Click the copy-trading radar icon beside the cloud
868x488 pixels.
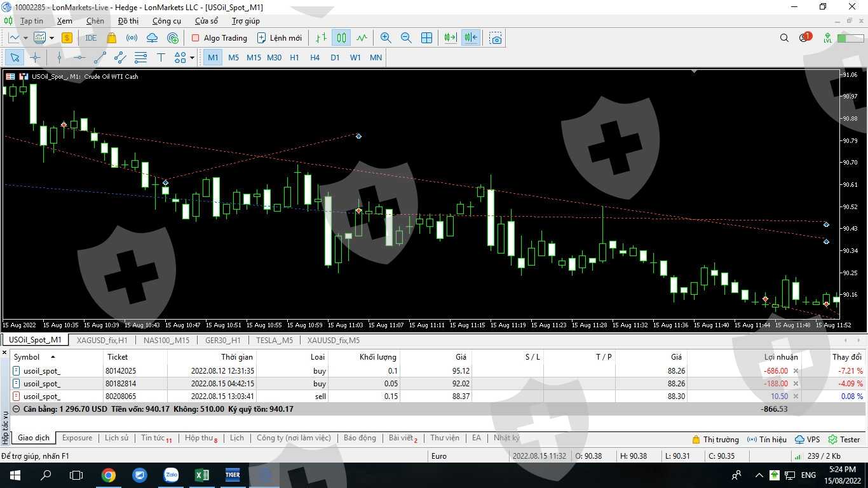tap(172, 38)
